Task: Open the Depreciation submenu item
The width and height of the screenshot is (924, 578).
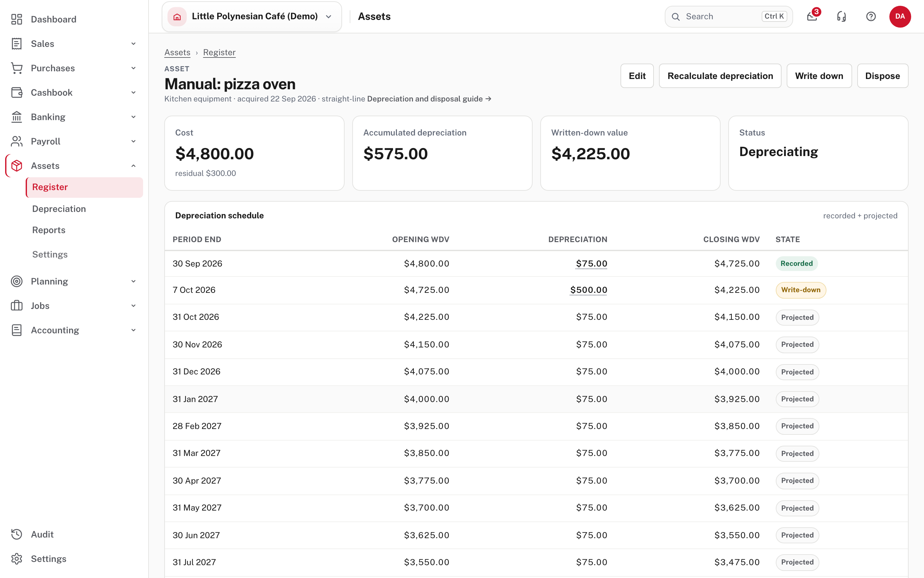Action: coord(59,209)
